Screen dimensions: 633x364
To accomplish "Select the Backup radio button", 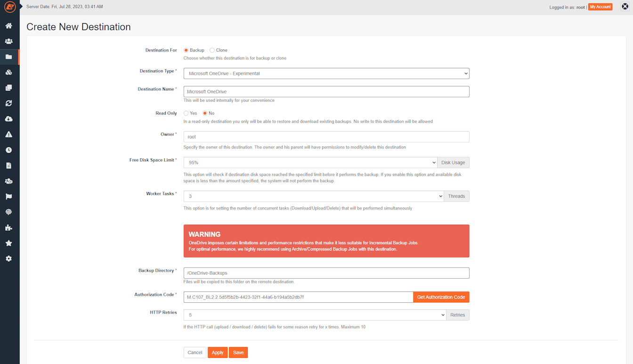I will 186,50.
